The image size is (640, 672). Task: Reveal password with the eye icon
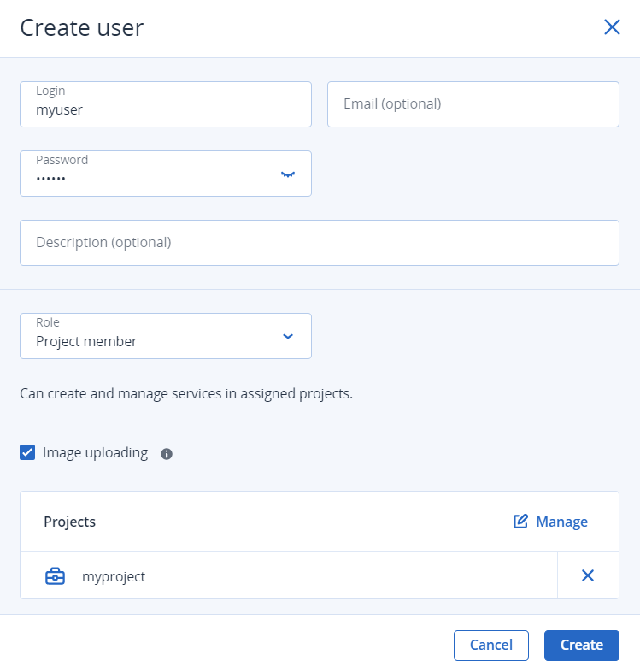(288, 174)
